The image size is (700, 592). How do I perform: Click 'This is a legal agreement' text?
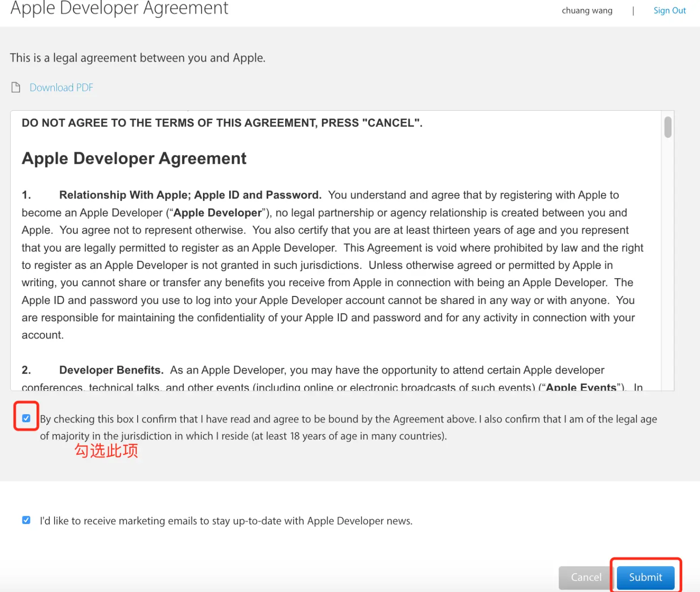[x=138, y=58]
